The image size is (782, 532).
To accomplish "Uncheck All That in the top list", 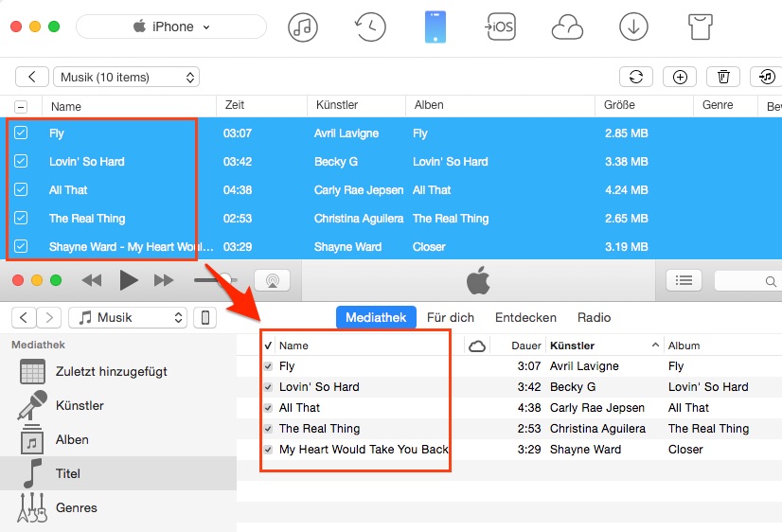I will 21,189.
